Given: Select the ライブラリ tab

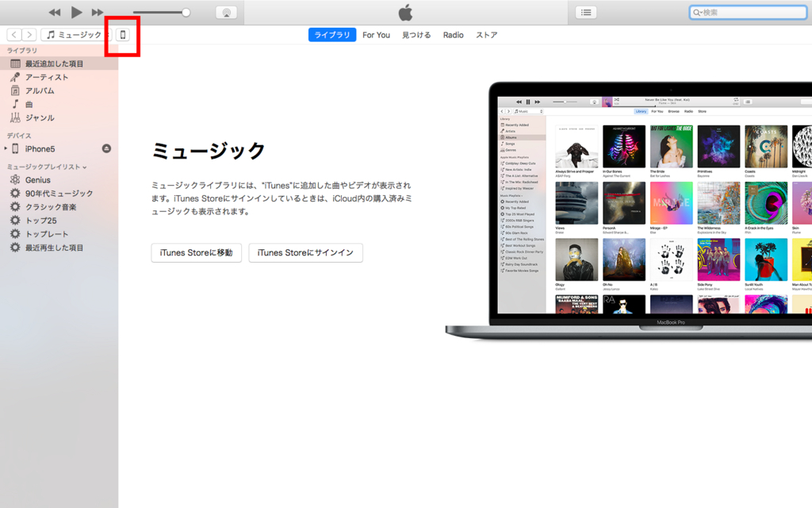Looking at the screenshot, I should click(x=332, y=35).
